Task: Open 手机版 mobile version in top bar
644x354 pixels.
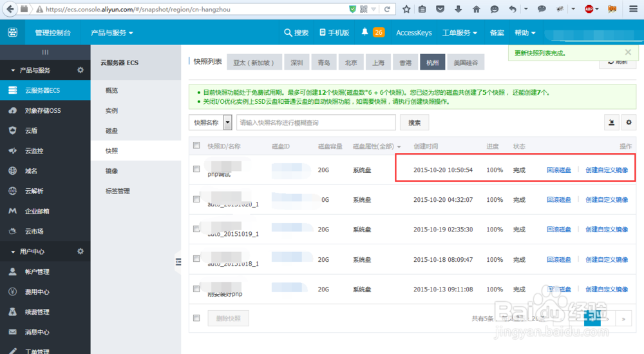Action: 334,32
